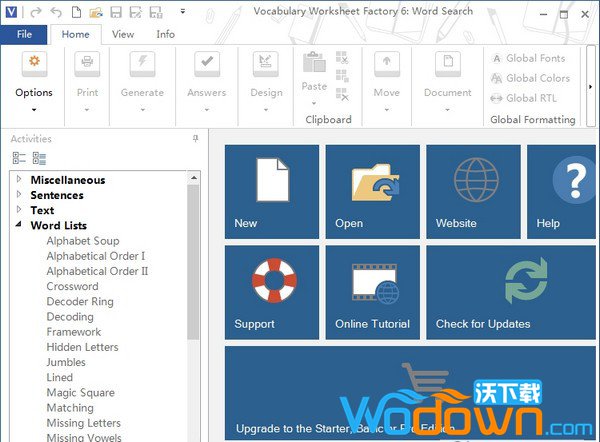The width and height of the screenshot is (600, 442).
Task: Click the New tile
Action: 272,191
